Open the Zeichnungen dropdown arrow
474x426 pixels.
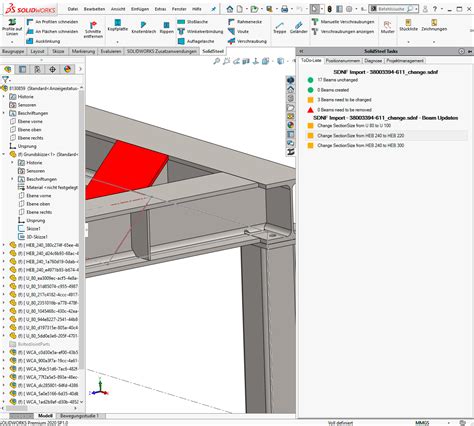(434, 42)
